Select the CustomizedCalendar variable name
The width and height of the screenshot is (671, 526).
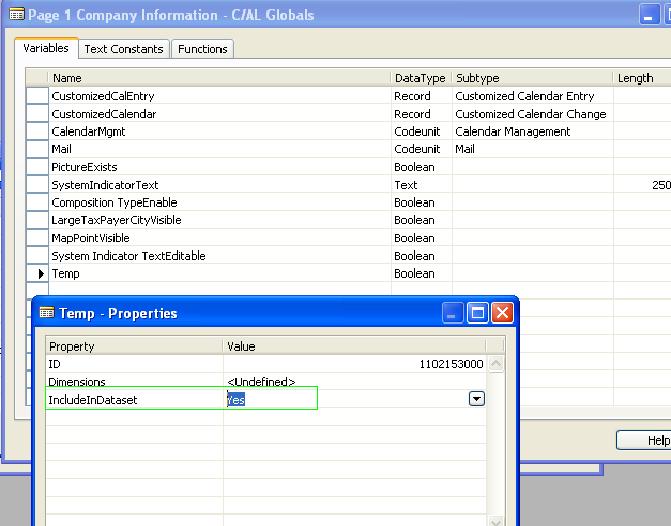(104, 114)
